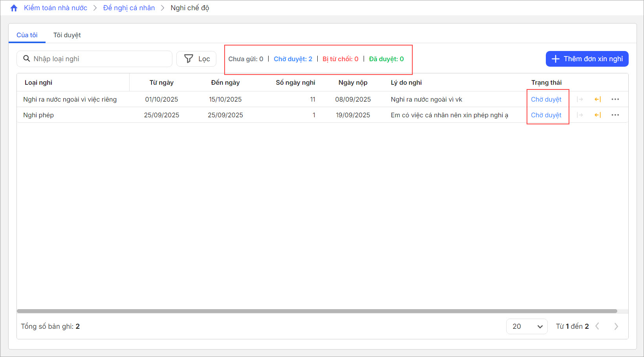Click the orange withdraw arrow on Nghỉ phép row
Viewport: 644px width, 357px height.
(598, 115)
